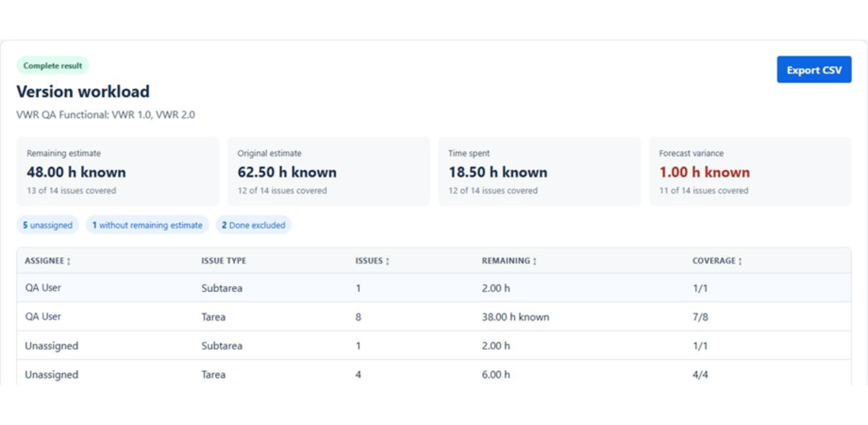Click Unassigned in the Subtarea row
Screen dimensions: 868x425
point(51,346)
